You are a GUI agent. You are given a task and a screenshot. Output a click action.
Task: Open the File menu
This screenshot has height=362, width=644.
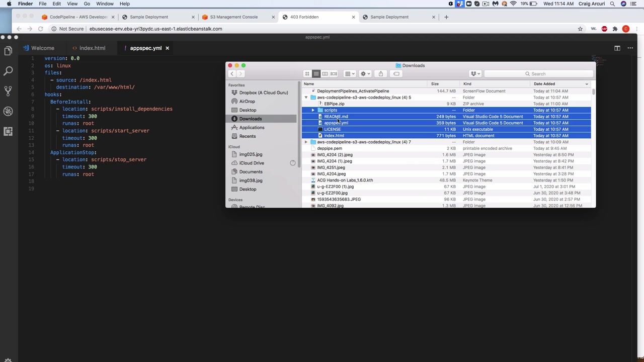point(43,4)
